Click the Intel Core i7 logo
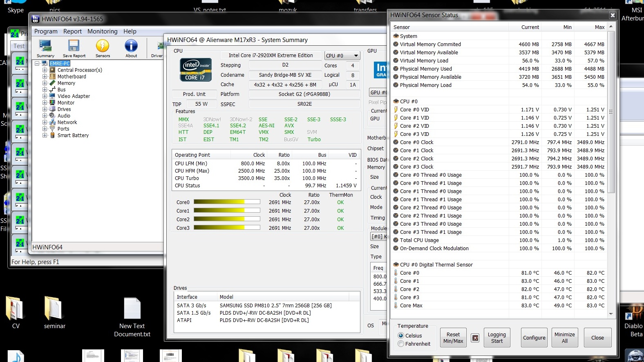The width and height of the screenshot is (644, 362). (196, 70)
